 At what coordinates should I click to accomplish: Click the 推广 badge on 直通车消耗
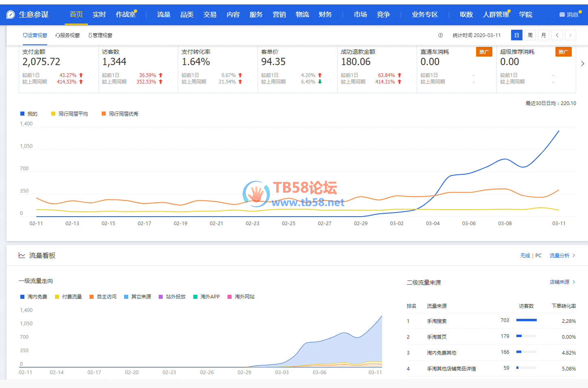pyautogui.click(x=484, y=52)
